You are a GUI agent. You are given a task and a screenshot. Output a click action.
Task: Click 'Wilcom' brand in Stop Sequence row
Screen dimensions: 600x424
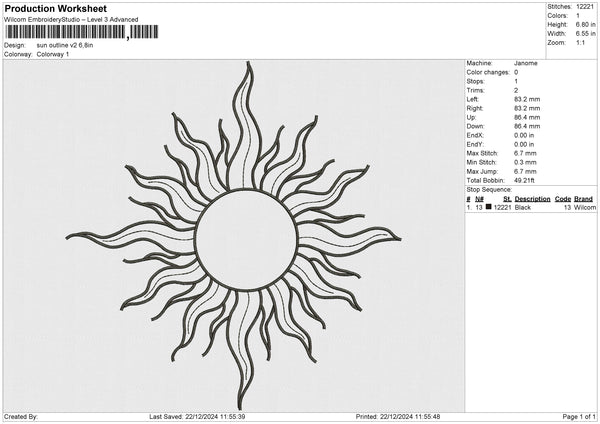click(585, 207)
